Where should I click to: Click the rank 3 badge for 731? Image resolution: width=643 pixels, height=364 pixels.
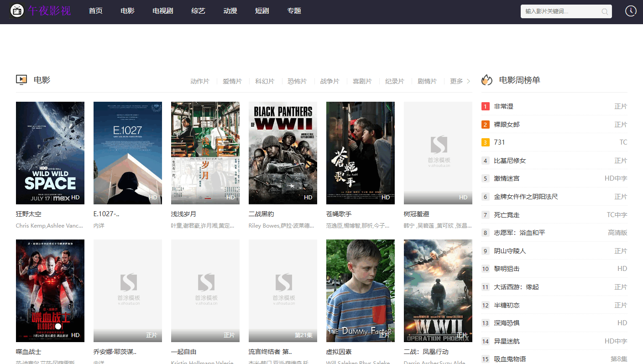pyautogui.click(x=485, y=142)
